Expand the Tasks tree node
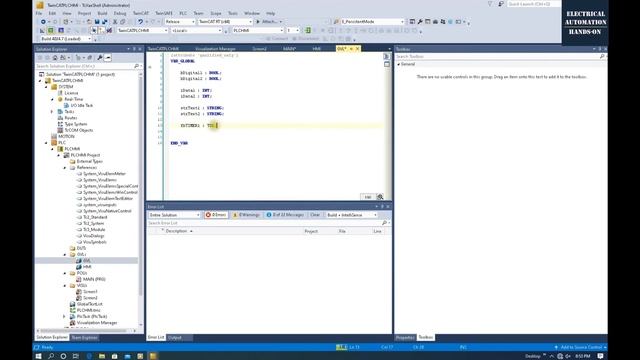 52,111
